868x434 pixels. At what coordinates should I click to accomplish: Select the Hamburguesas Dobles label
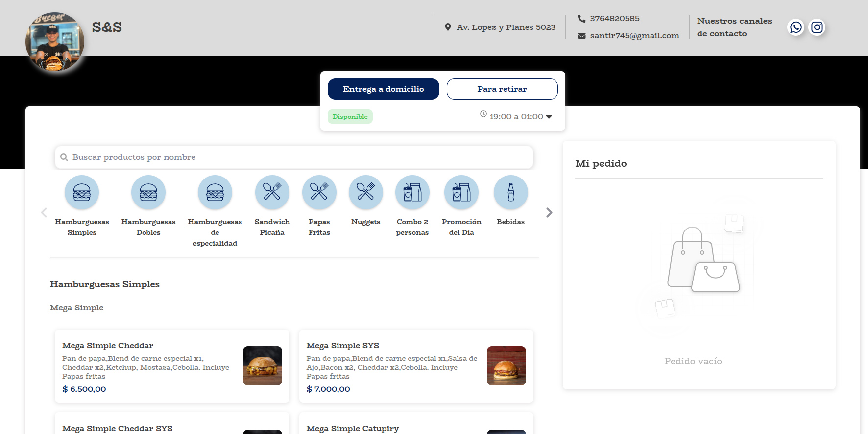[x=148, y=227]
